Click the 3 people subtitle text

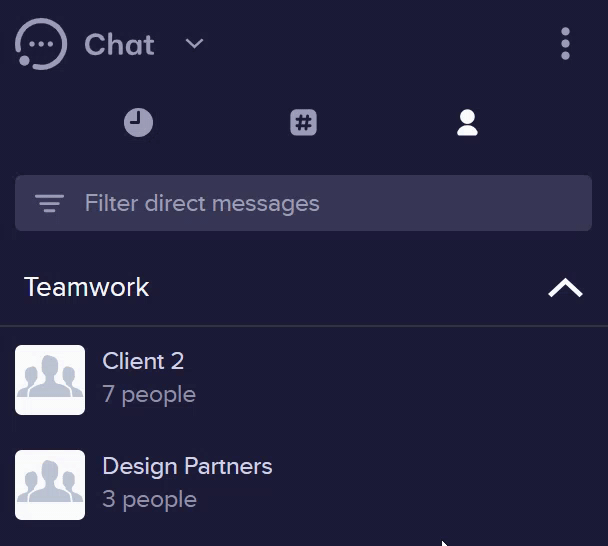(x=150, y=500)
